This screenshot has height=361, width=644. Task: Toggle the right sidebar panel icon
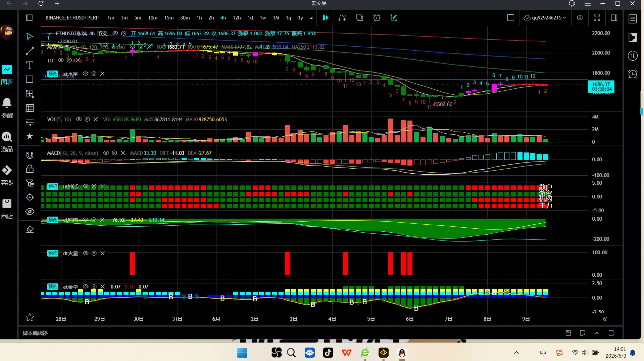(x=614, y=18)
